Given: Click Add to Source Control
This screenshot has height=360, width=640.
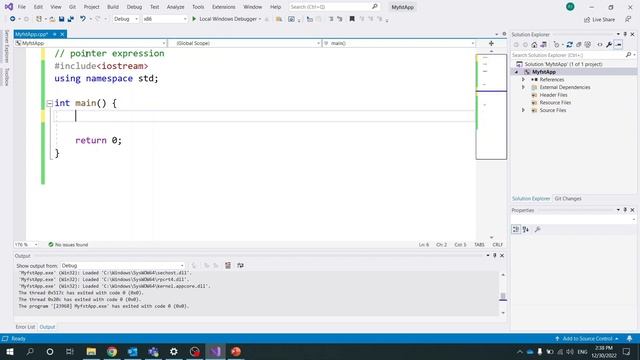Looking at the screenshot, I should pos(587,339).
